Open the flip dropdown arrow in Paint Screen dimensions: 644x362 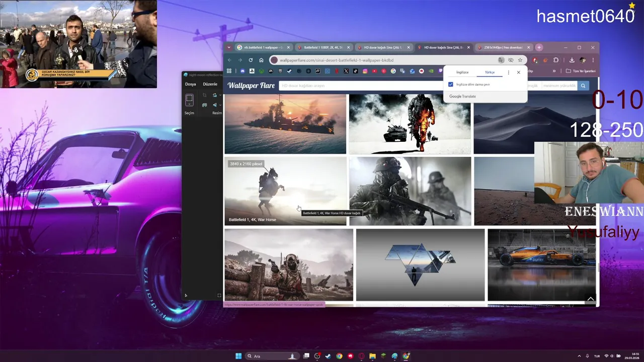click(x=220, y=105)
